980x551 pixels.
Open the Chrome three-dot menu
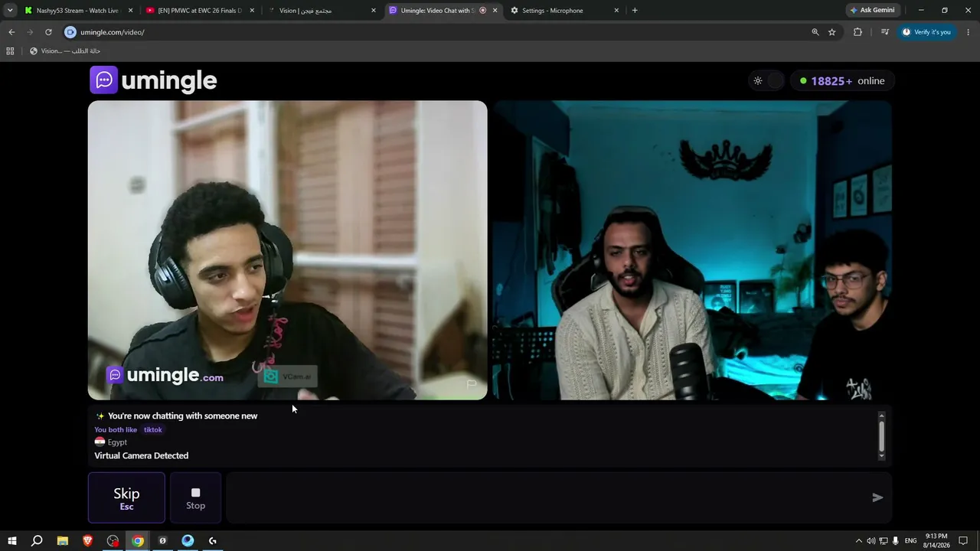point(969,32)
